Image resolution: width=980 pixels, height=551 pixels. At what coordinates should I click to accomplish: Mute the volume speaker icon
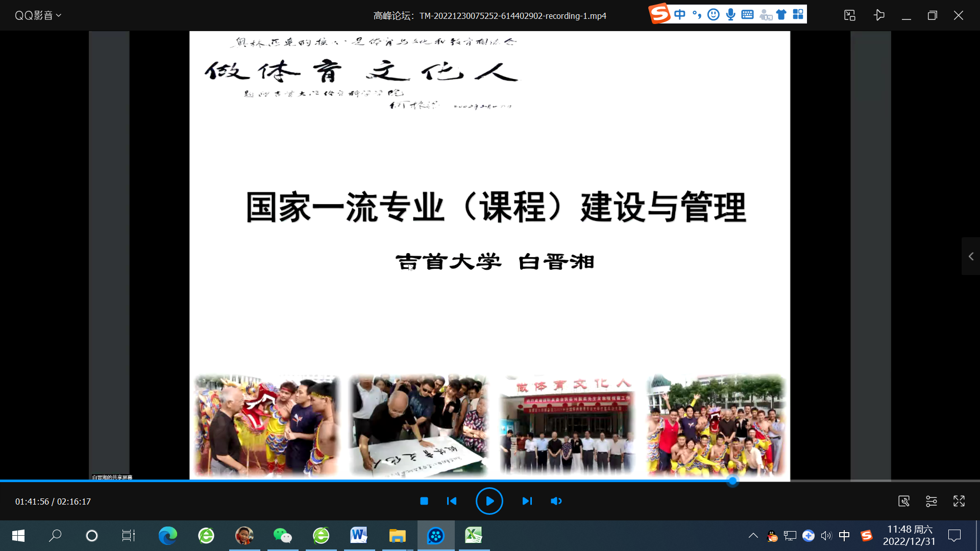(x=556, y=501)
